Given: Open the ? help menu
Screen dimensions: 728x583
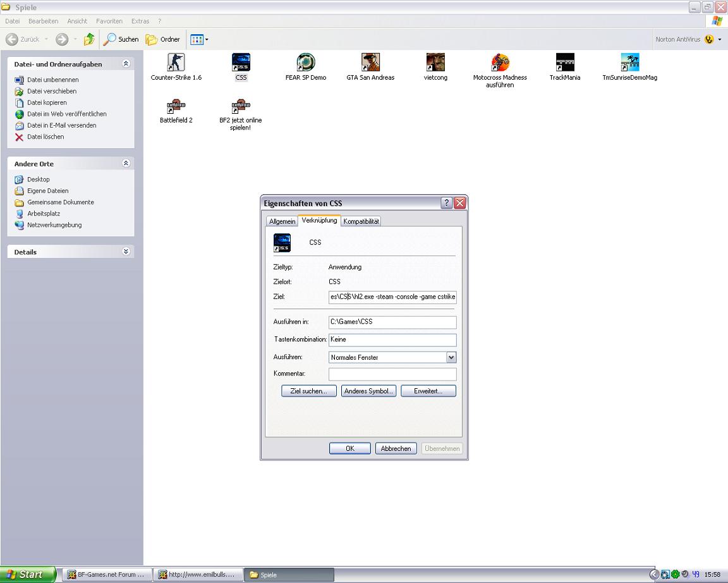Looking at the screenshot, I should click(x=160, y=21).
